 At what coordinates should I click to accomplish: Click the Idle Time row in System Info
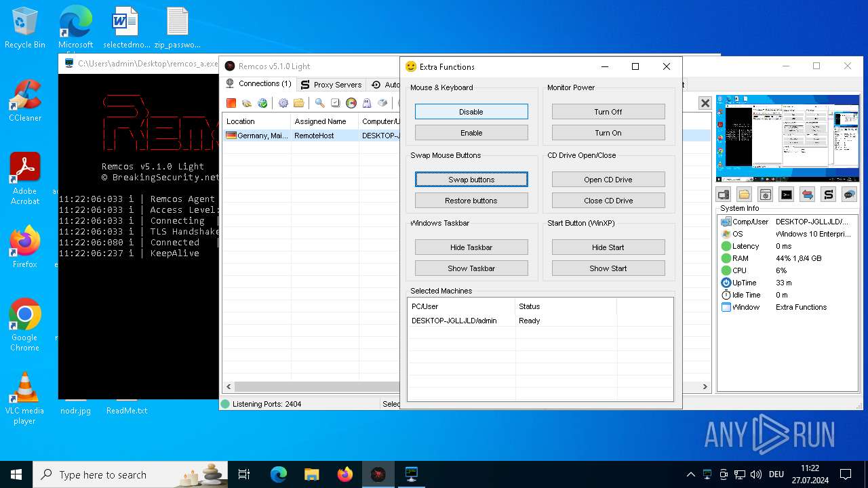pyautogui.click(x=787, y=295)
